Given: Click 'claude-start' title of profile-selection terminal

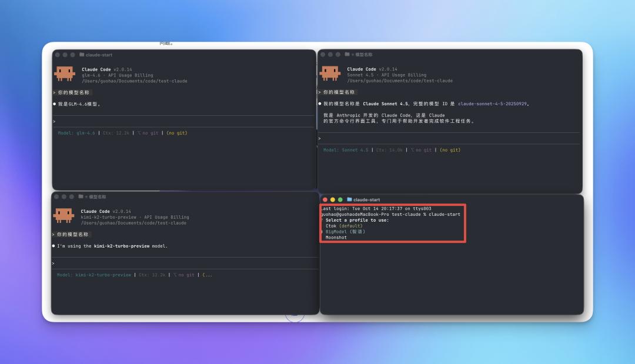Looking at the screenshot, I should pos(366,199).
